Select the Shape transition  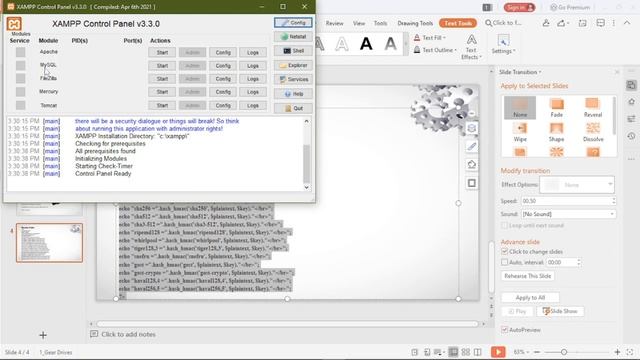(556, 132)
